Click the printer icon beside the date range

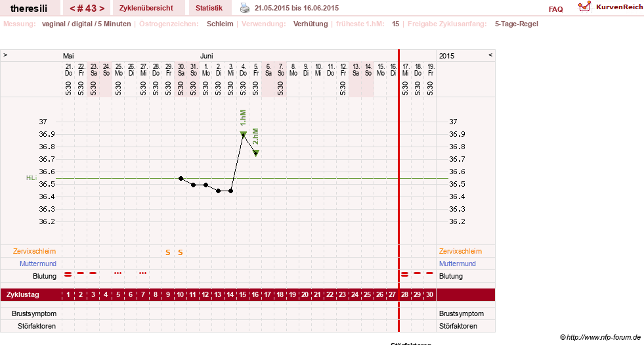245,8
